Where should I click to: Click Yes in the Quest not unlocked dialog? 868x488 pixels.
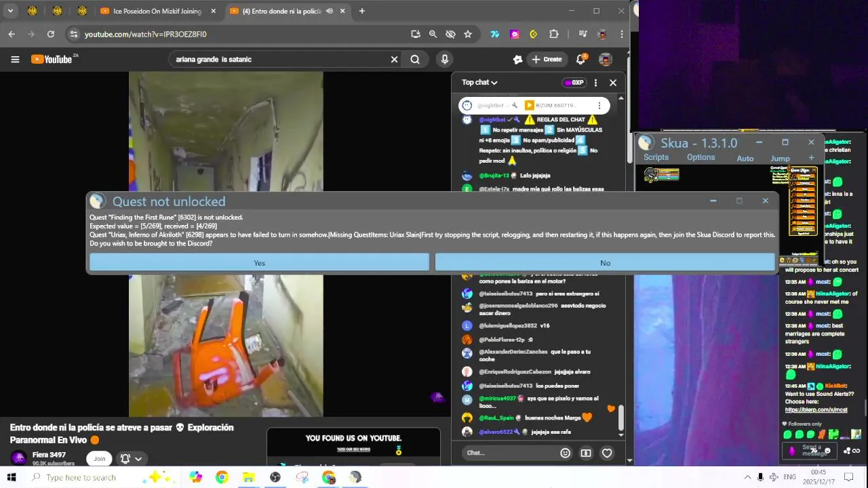point(259,263)
